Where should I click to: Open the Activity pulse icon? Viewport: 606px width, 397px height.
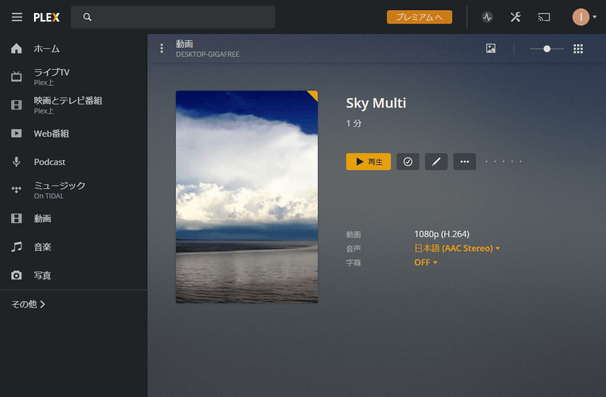pos(487,17)
